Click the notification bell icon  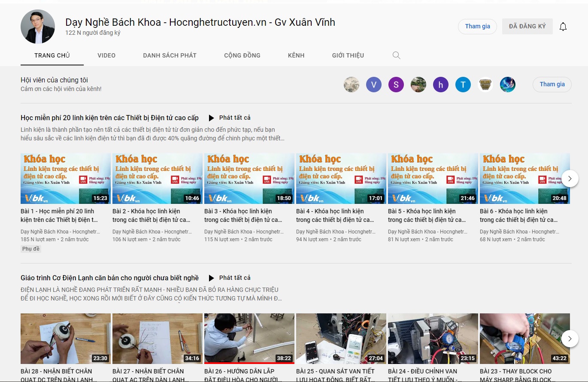click(x=563, y=27)
